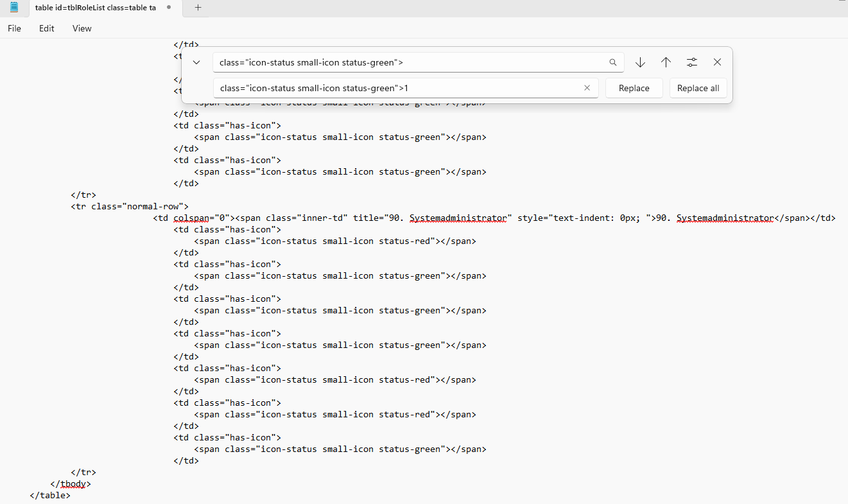Click the Notepad app icon in title bar
The width and height of the screenshot is (848, 504).
tap(14, 8)
